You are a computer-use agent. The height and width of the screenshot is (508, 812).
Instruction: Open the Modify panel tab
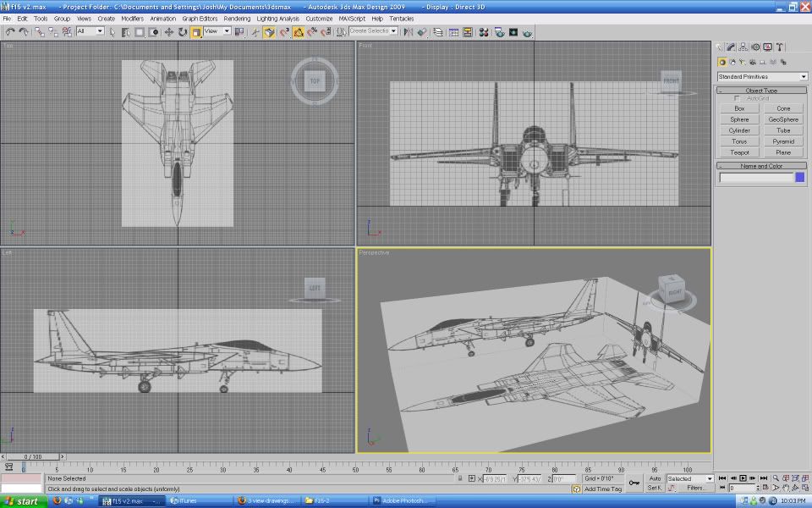click(x=731, y=47)
